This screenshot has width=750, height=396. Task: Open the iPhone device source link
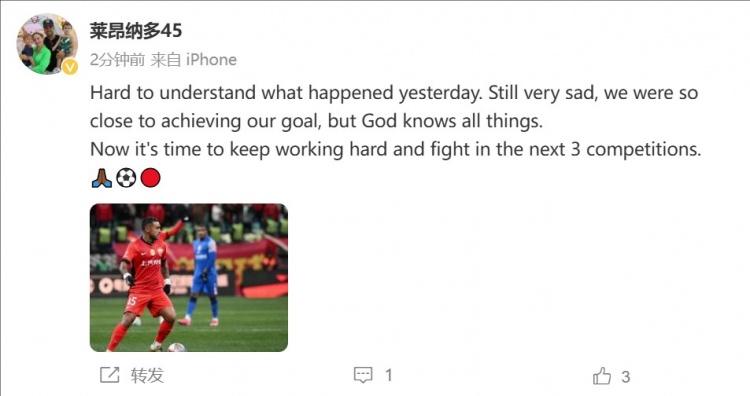pos(211,60)
